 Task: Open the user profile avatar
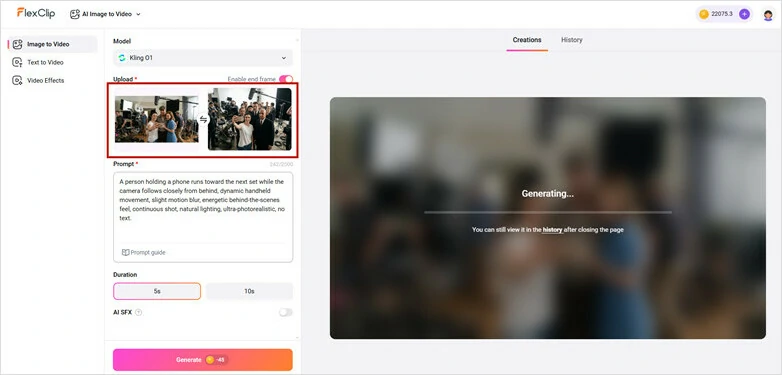pyautogui.click(x=768, y=14)
